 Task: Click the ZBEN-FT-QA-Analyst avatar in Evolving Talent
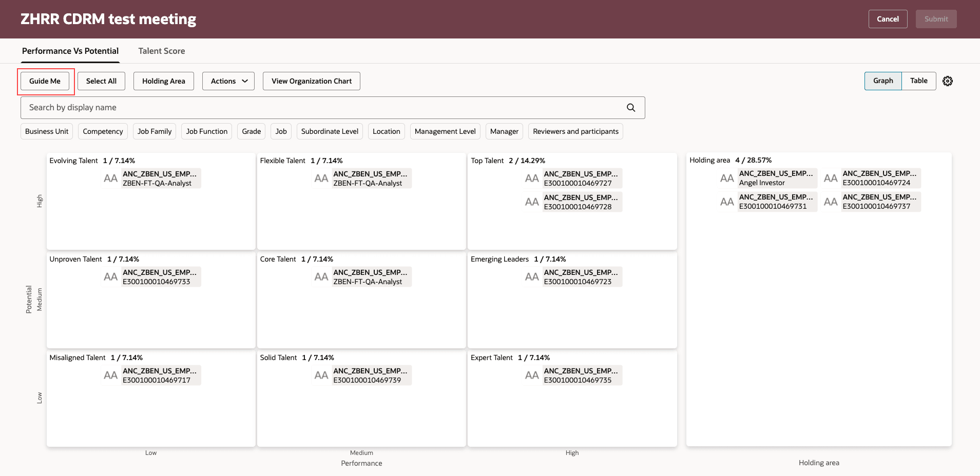coord(110,178)
